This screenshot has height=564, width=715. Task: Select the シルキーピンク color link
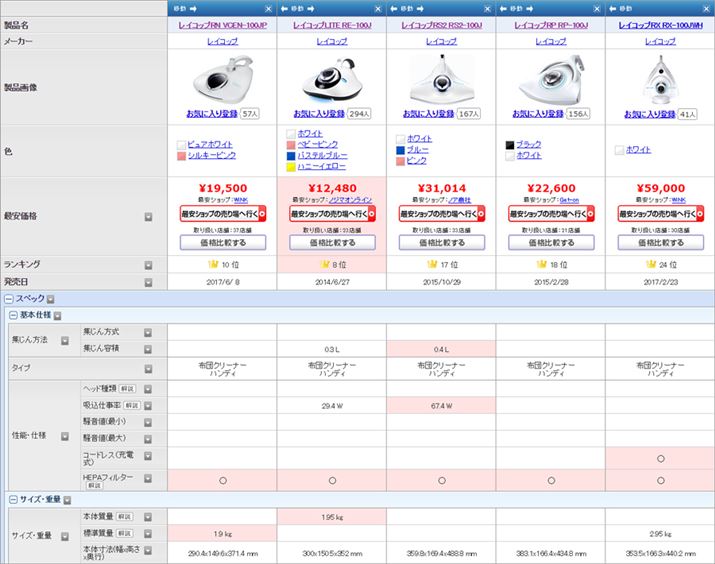pyautogui.click(x=211, y=155)
